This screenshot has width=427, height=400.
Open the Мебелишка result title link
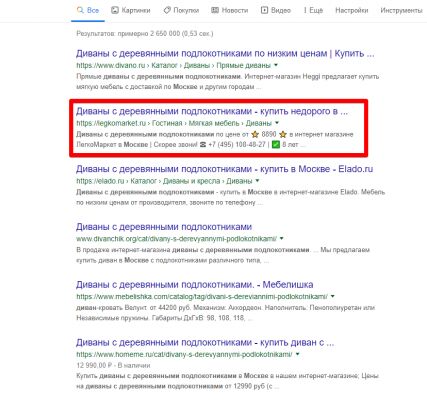tap(195, 285)
